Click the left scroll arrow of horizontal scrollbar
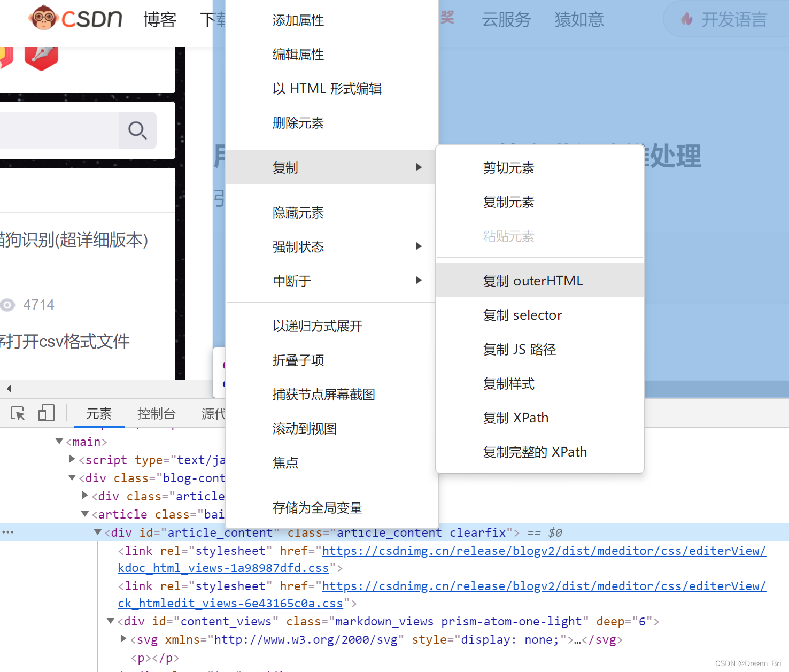Viewport: 789px width, 672px height. tap(9, 388)
